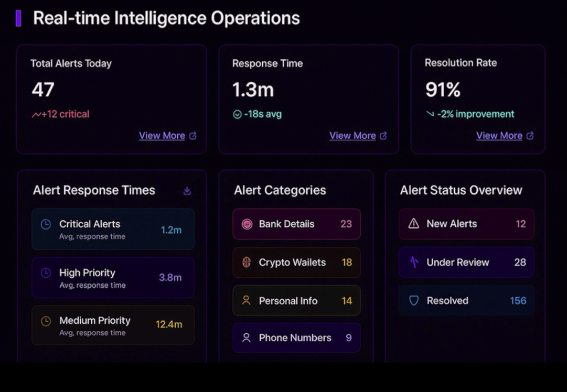
Task: Click the warning triangle beside New Alerts
Action: (414, 224)
